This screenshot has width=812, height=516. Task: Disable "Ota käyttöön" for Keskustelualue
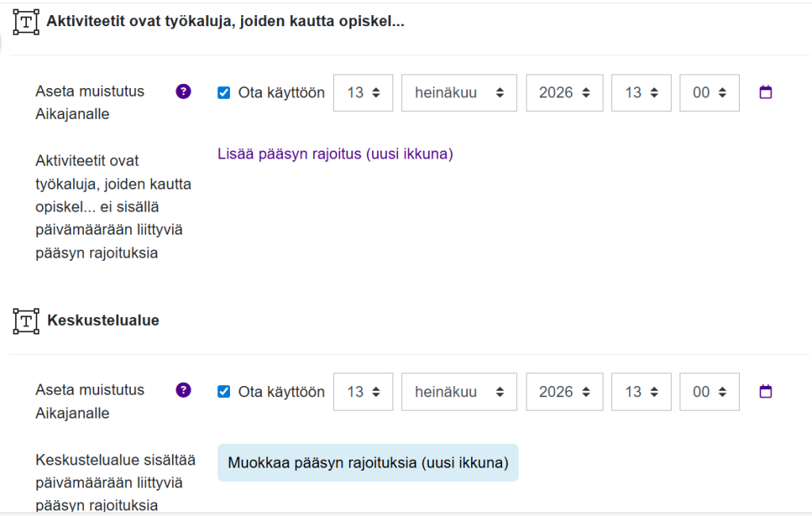pos(223,392)
